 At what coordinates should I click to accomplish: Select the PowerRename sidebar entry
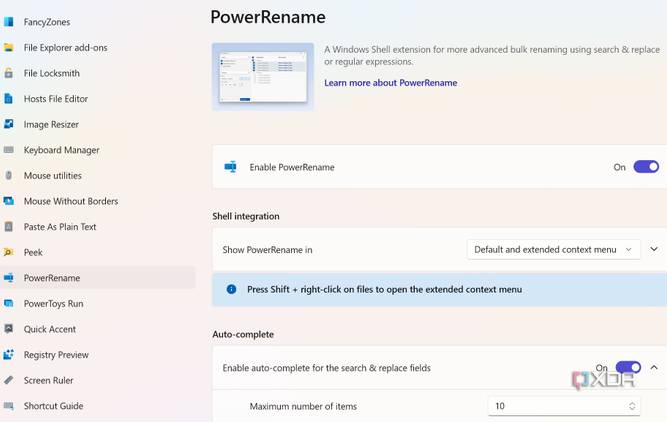[x=98, y=278]
